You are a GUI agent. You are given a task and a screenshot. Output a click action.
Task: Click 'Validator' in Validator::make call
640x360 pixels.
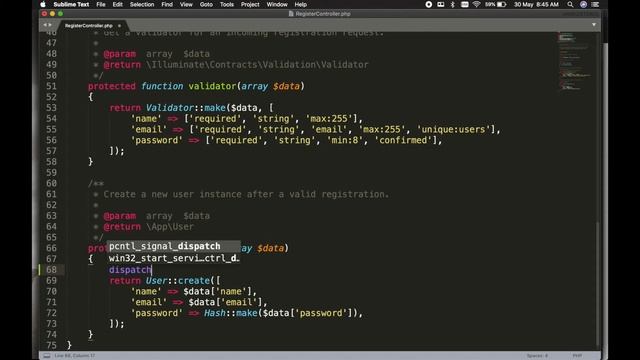tap(170, 108)
